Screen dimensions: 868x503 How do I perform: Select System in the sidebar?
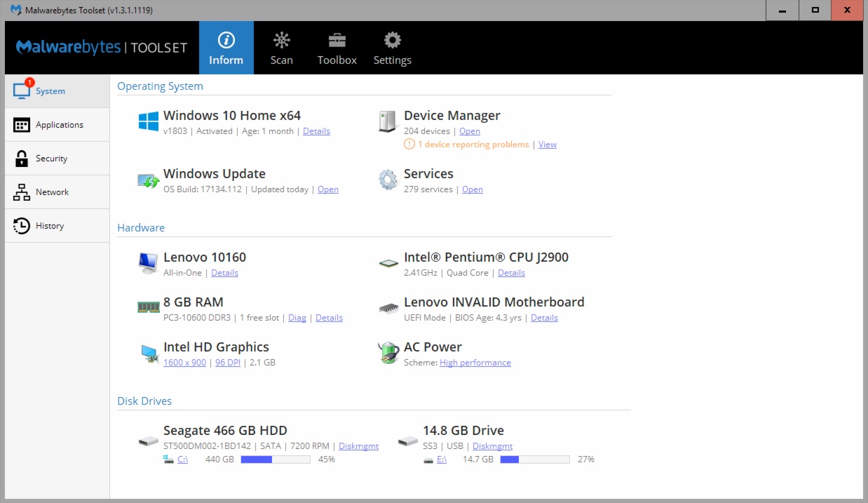click(x=57, y=91)
